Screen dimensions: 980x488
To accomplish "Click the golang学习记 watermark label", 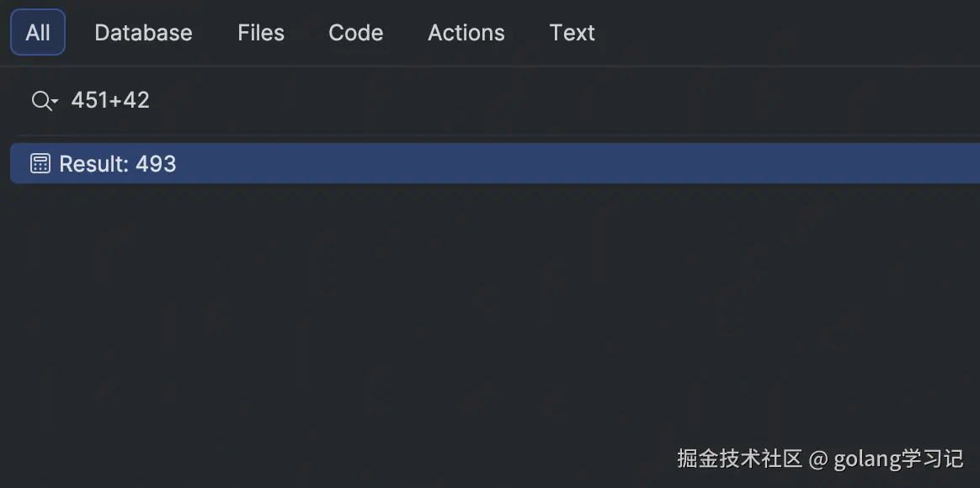I will pyautogui.click(x=898, y=459).
